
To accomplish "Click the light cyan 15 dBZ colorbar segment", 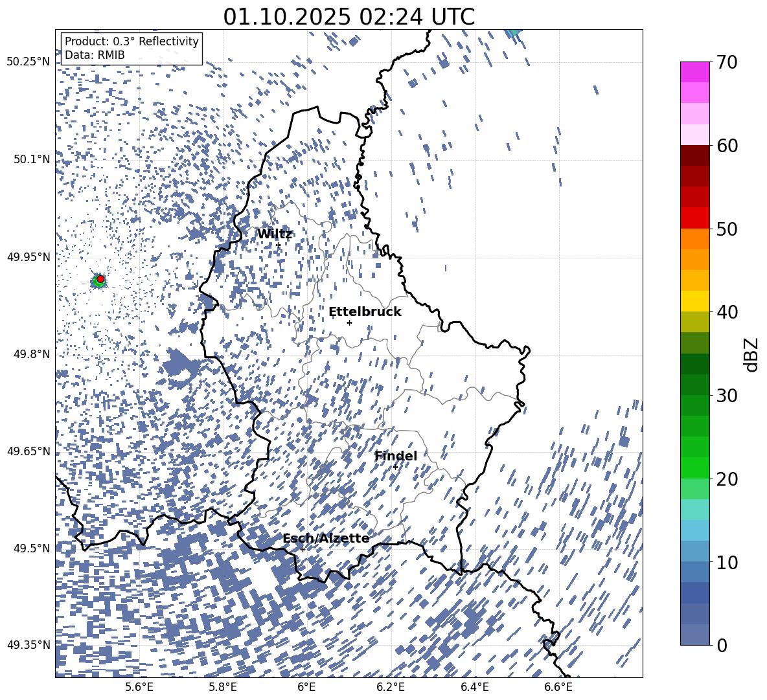I will [695, 510].
